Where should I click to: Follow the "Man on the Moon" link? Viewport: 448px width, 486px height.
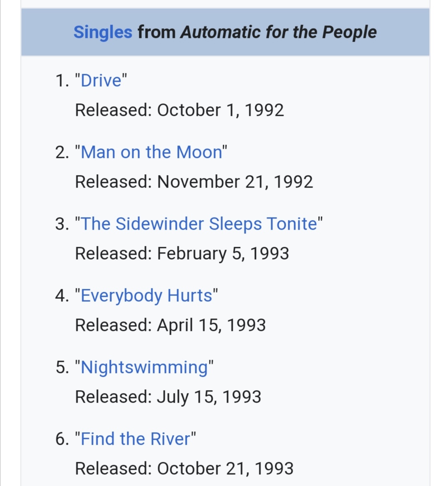coord(151,152)
